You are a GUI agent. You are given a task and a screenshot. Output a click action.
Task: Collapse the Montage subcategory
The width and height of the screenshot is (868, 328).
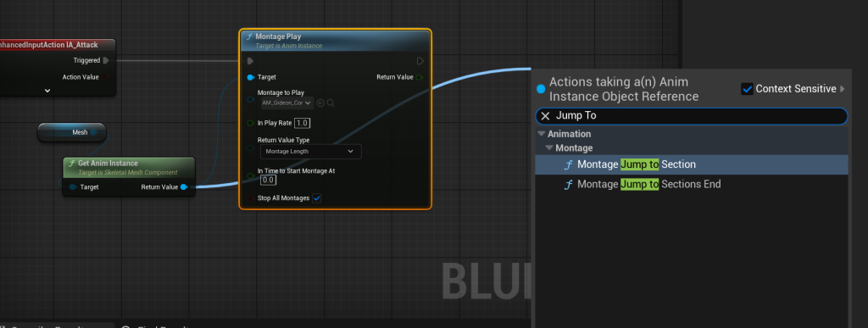pos(549,148)
